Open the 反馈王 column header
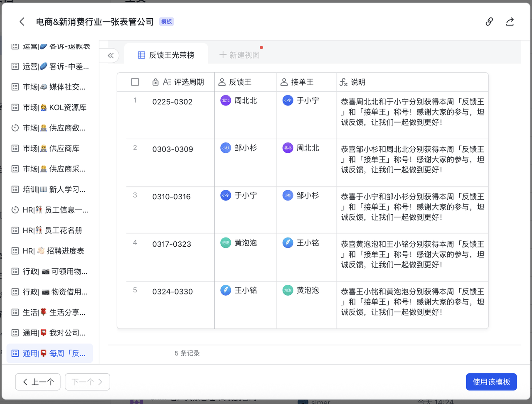 click(240, 82)
